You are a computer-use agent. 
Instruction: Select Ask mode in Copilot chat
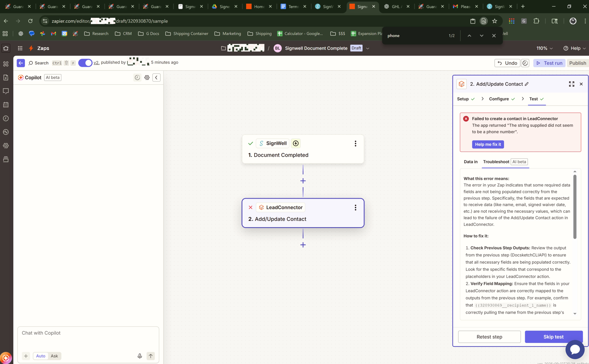click(54, 356)
